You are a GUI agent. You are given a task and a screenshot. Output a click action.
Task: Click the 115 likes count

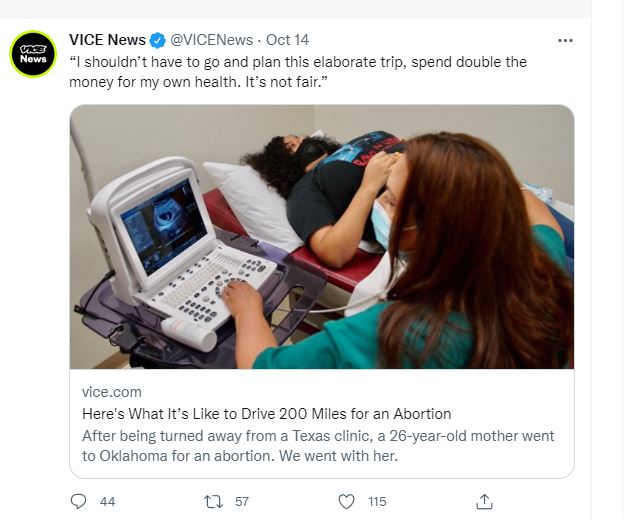pyautogui.click(x=377, y=502)
